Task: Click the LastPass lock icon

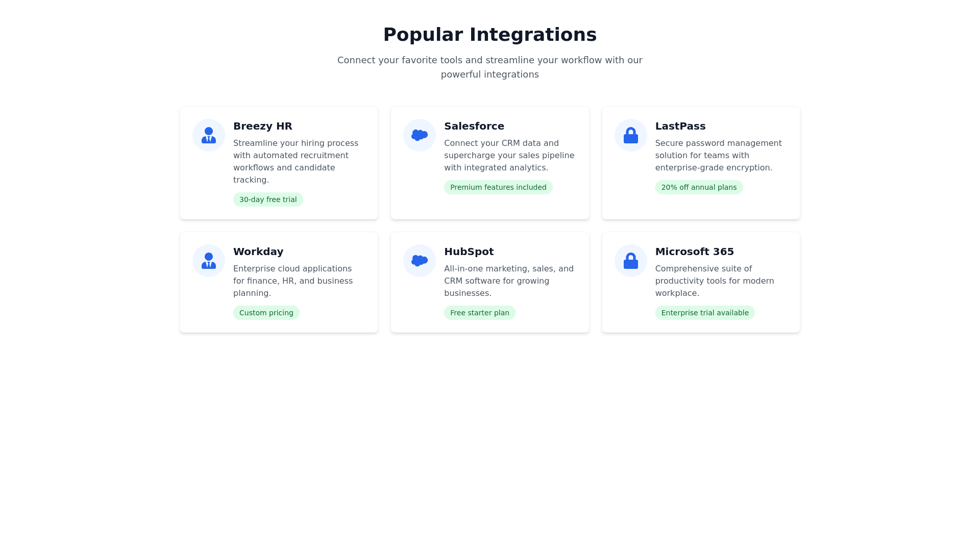Action: tap(630, 135)
